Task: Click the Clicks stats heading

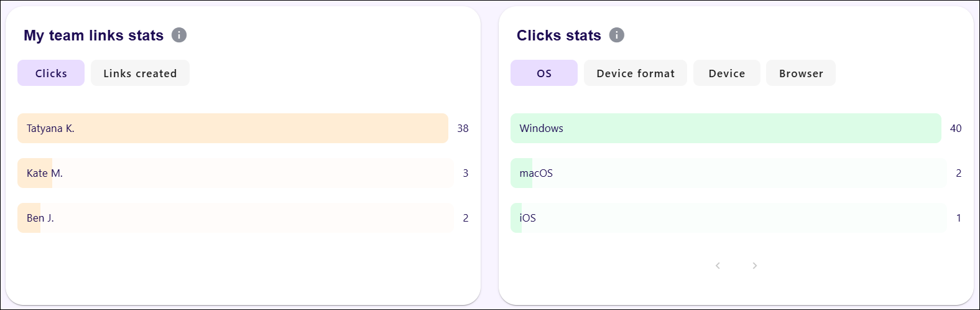Action: (558, 35)
